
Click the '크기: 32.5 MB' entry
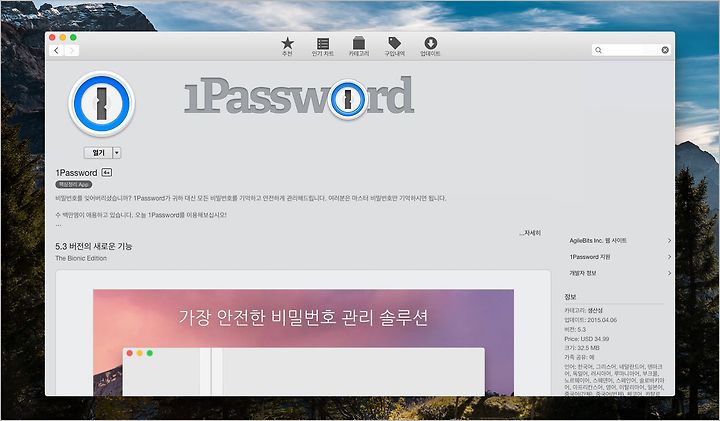coord(582,348)
